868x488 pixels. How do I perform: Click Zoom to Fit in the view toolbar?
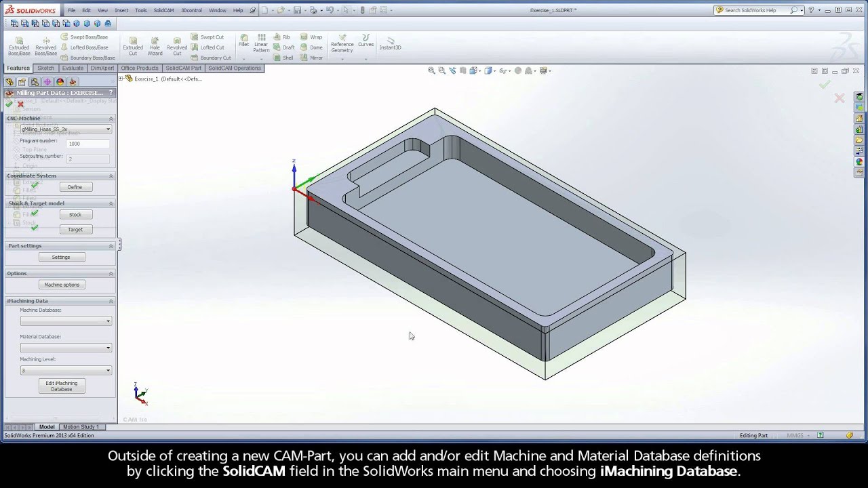(x=431, y=70)
